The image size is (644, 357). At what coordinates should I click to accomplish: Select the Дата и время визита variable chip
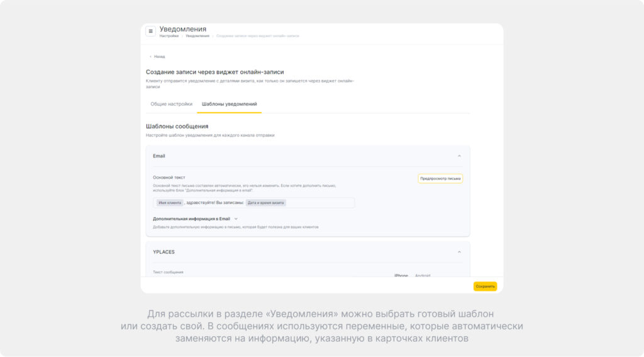click(266, 203)
